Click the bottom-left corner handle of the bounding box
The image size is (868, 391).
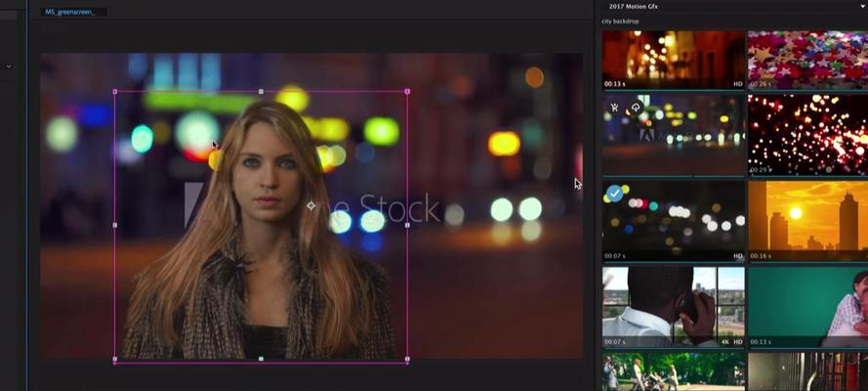pos(115,360)
